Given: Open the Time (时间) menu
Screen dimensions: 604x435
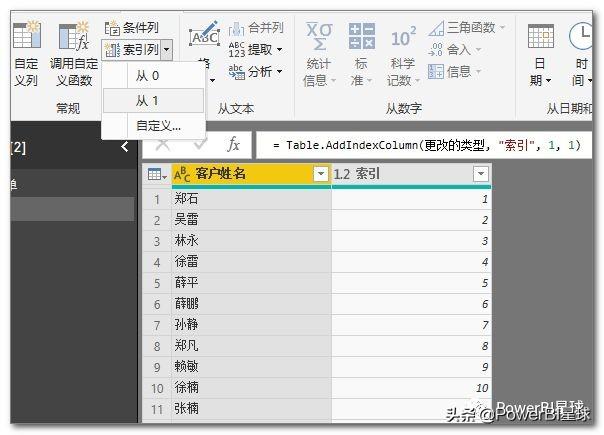Looking at the screenshot, I should [x=581, y=55].
